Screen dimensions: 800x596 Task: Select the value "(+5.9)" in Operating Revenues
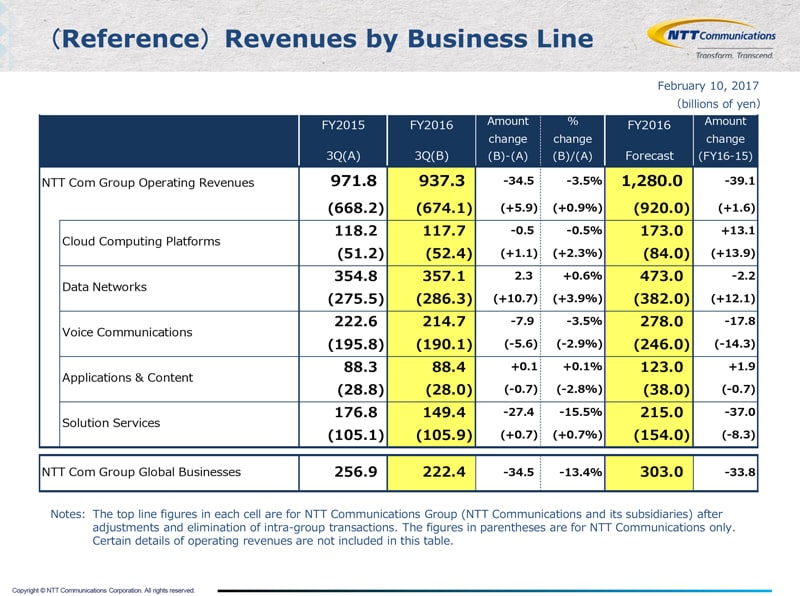tap(519, 208)
